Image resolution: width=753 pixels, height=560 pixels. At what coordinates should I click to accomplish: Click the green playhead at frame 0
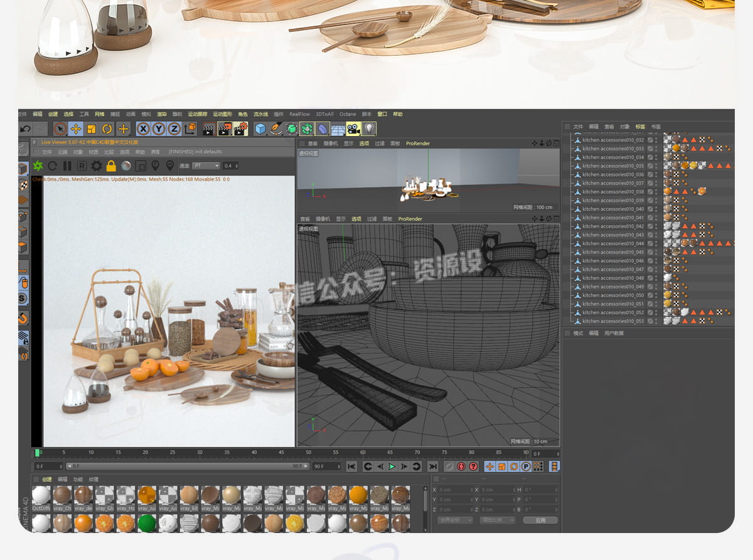pyautogui.click(x=38, y=453)
